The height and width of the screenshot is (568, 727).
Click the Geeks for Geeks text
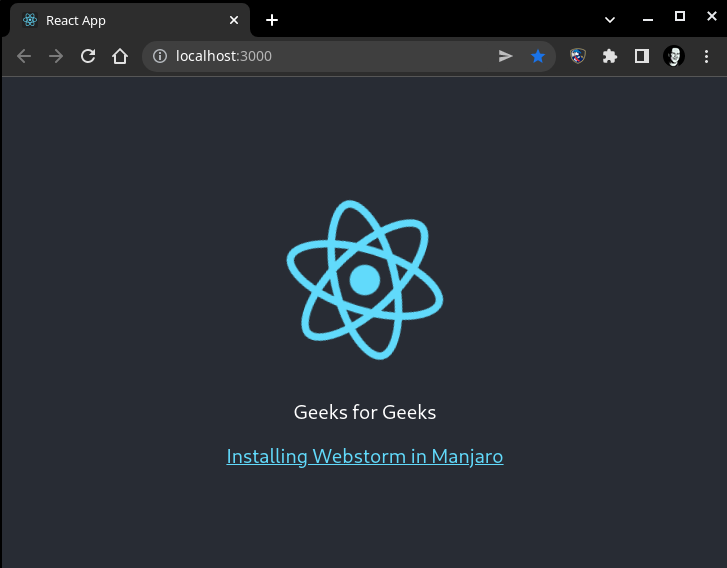coord(365,412)
